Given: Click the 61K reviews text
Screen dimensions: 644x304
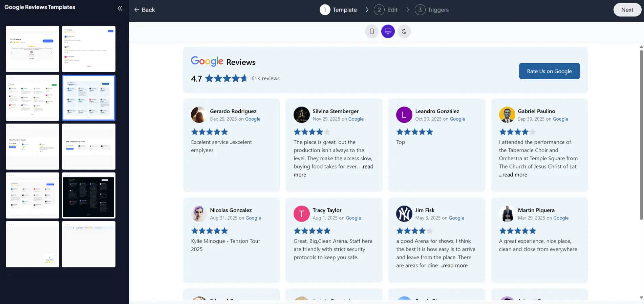Looking at the screenshot, I should tap(265, 79).
